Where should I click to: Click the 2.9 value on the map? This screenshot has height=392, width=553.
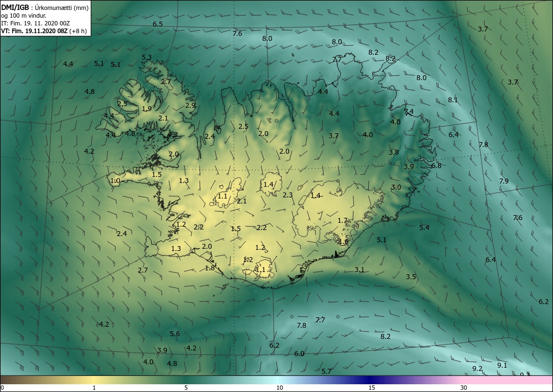click(x=190, y=105)
